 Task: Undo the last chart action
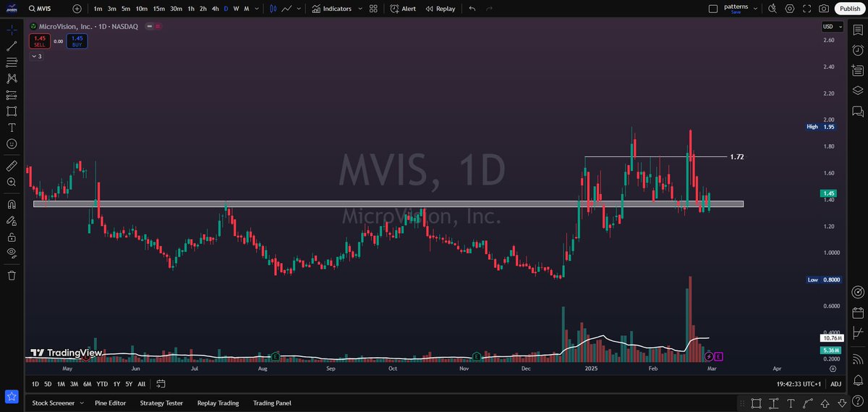(472, 9)
